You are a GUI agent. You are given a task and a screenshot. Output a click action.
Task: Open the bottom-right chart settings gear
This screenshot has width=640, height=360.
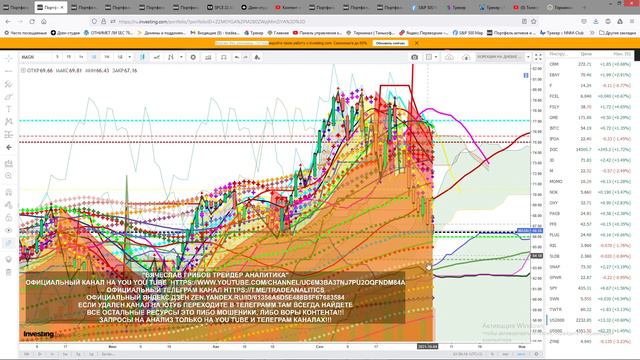(x=536, y=354)
